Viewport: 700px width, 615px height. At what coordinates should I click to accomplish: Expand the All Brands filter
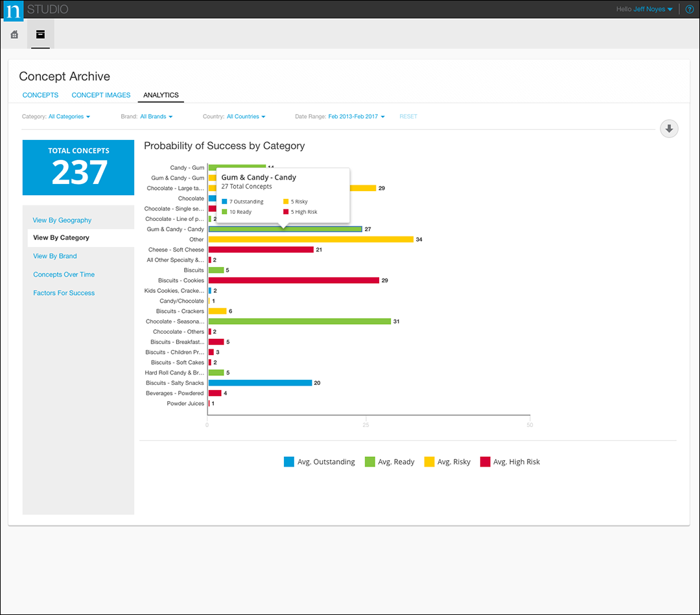pos(156,117)
